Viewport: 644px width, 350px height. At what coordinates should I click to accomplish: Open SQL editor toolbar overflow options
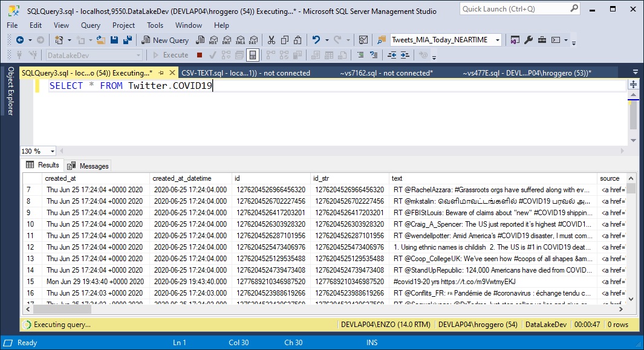pos(434,57)
